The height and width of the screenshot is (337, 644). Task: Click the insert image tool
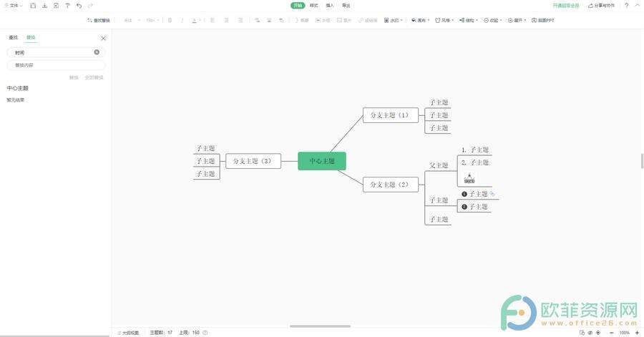[344, 20]
